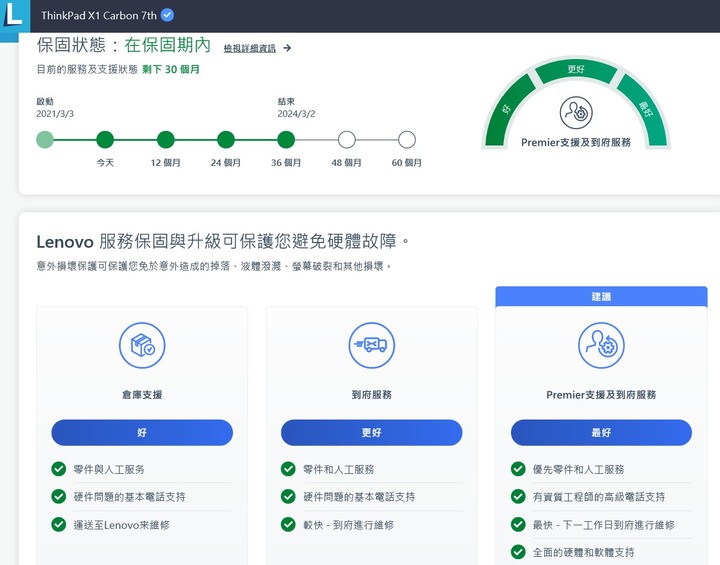The image size is (720, 565).
Task: Click the warranty start dot on timeline
Action: click(45, 140)
